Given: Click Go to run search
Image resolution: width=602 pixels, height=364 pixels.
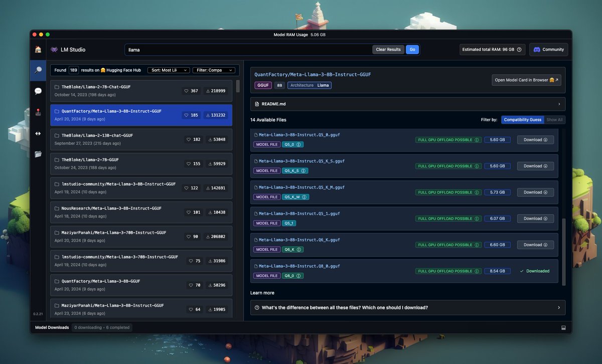Looking at the screenshot, I should (x=412, y=50).
